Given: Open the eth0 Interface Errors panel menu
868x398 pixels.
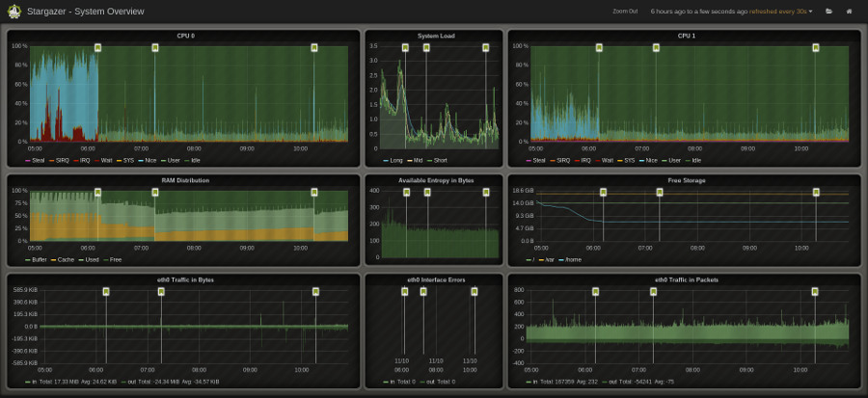Looking at the screenshot, I should click(436, 279).
